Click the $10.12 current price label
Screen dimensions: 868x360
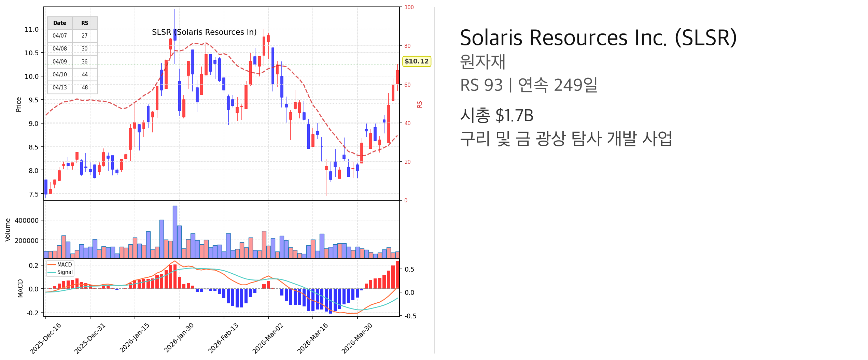[417, 61]
